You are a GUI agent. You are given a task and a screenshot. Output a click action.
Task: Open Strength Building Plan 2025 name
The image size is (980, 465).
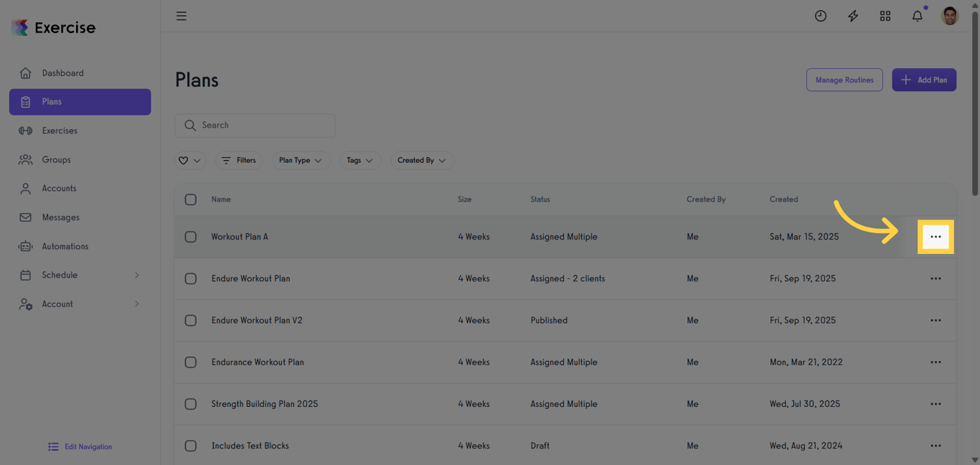(265, 404)
